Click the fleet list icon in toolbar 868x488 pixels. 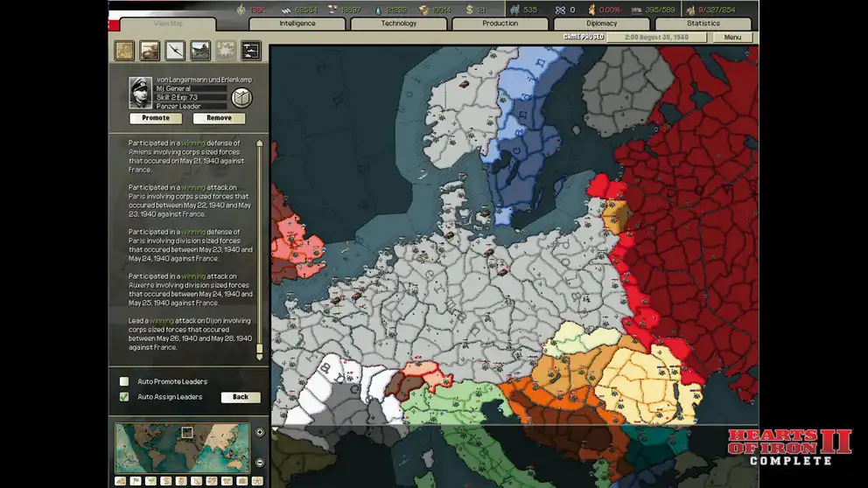pyautogui.click(x=251, y=50)
